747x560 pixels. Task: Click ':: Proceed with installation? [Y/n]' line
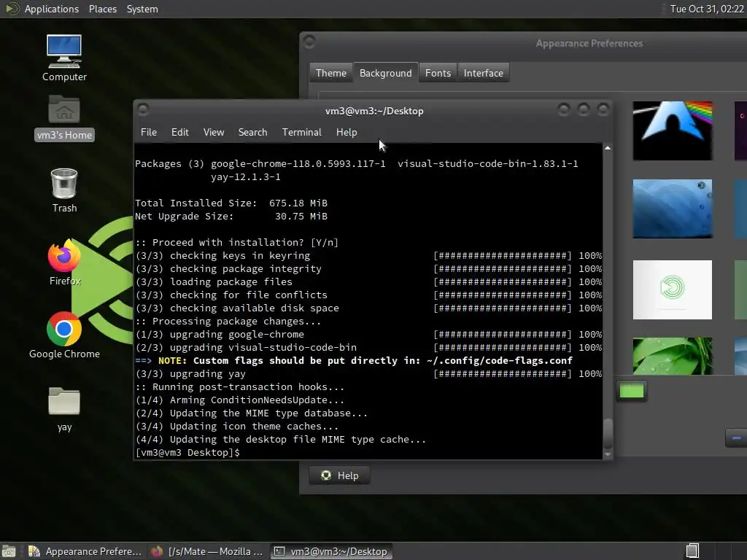237,242
